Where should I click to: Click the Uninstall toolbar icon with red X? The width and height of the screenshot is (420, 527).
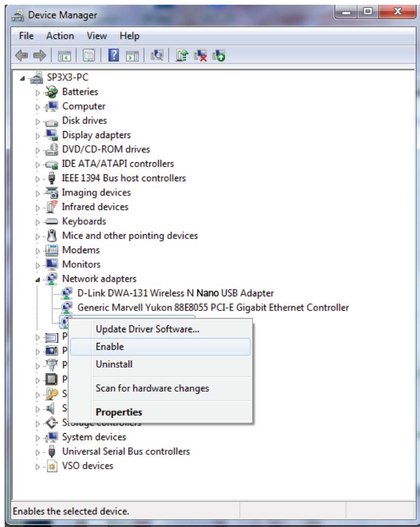coord(200,55)
